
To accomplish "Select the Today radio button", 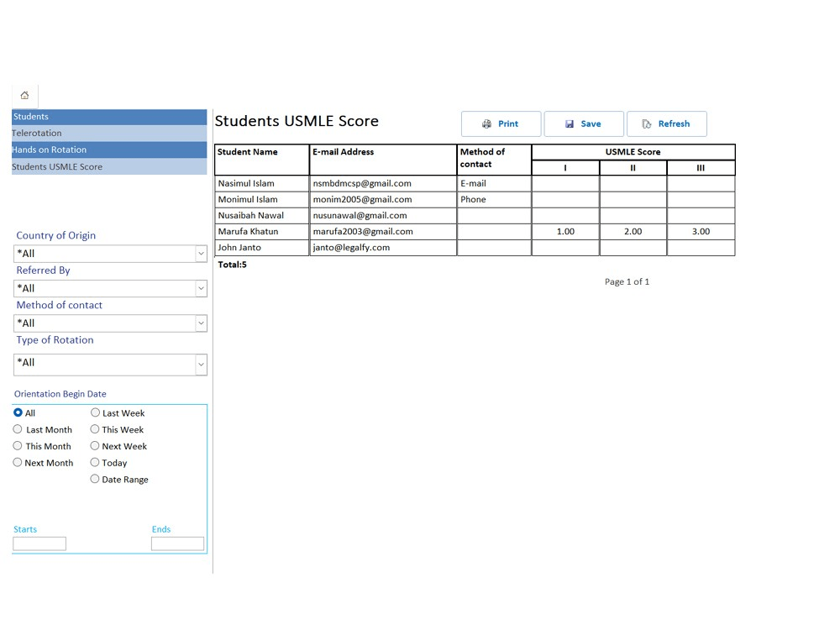I will (x=95, y=462).
